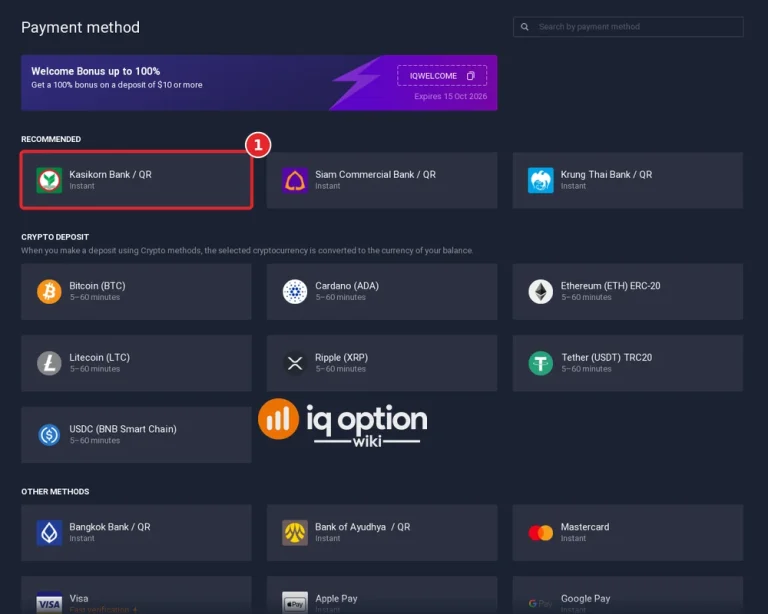Select Siam Commercial Bank / QR label
Image resolution: width=768 pixels, height=614 pixels.
click(x=375, y=174)
